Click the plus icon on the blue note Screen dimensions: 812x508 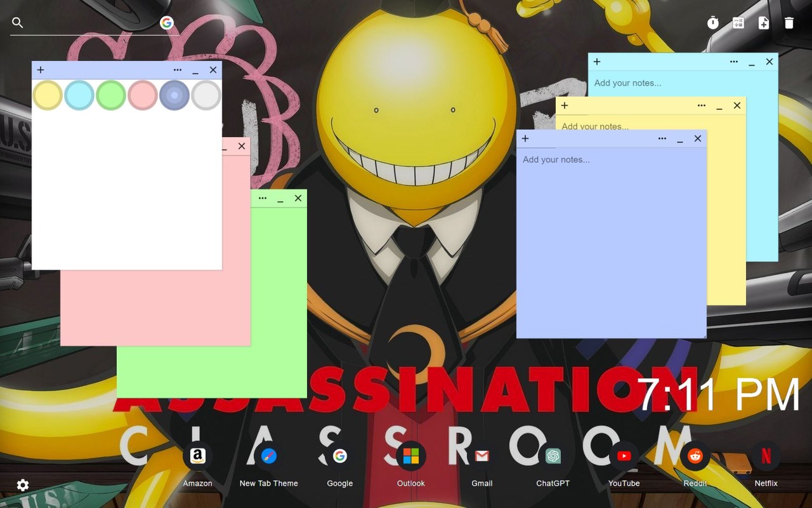coord(525,138)
